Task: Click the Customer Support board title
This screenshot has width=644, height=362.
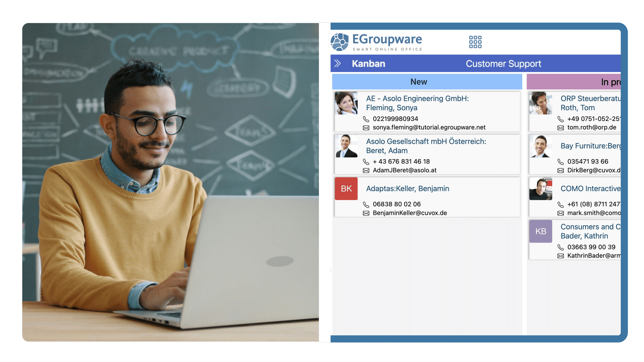Action: (503, 64)
